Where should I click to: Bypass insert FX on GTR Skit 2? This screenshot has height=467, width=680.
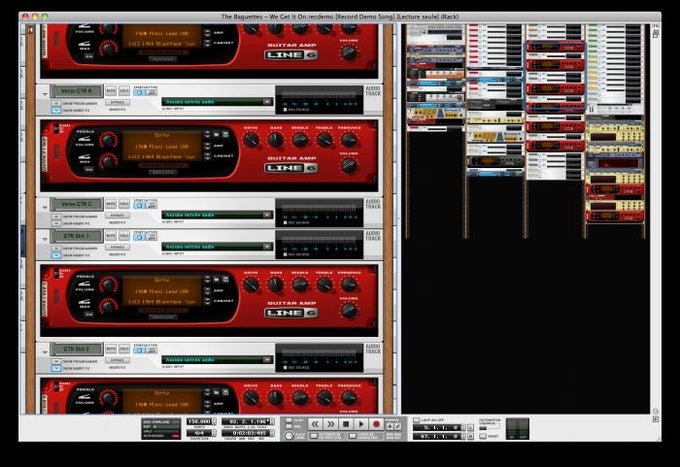click(118, 360)
